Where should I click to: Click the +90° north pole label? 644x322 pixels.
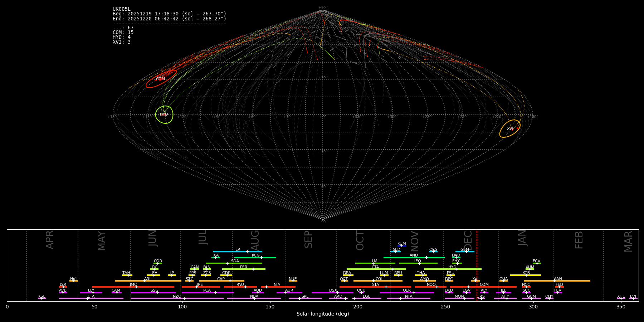pyautogui.click(x=323, y=8)
